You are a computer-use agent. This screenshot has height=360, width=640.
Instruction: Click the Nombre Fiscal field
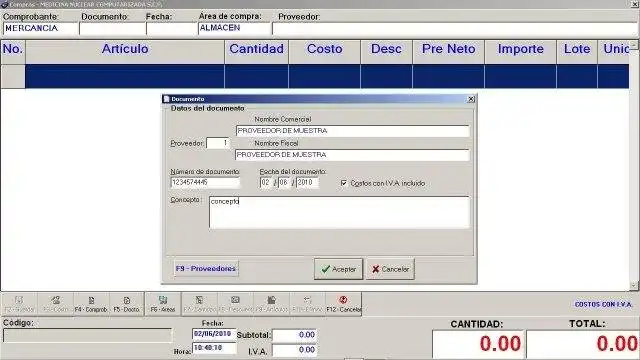[x=352, y=155]
